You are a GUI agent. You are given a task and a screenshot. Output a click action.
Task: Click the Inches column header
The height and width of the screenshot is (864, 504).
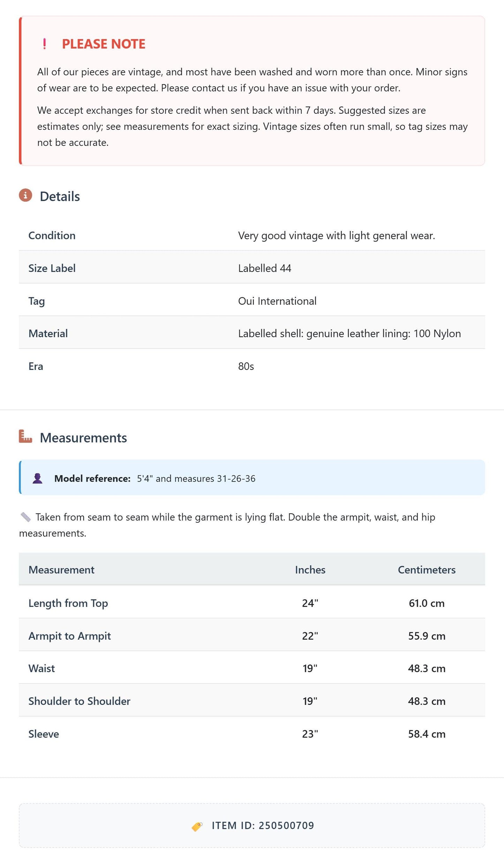point(310,570)
